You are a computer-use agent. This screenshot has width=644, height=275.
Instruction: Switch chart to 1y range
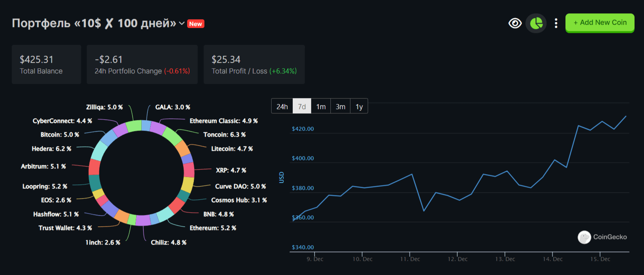coord(359,106)
